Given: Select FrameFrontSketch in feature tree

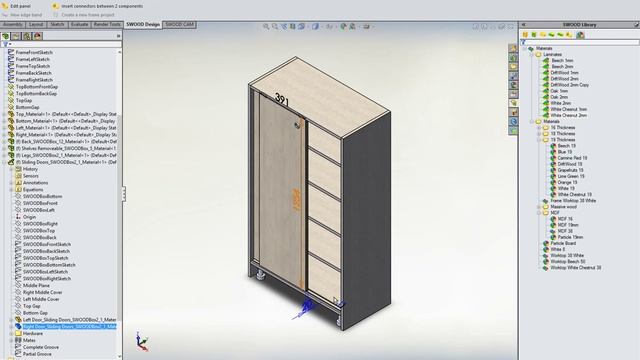Looking at the screenshot, I should pyautogui.click(x=34, y=52).
